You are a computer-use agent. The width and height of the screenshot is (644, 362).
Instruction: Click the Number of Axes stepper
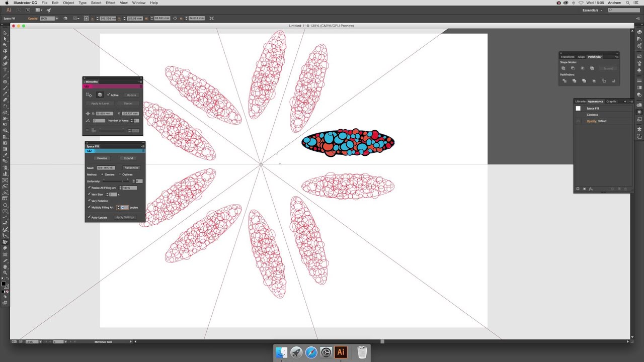(132, 121)
